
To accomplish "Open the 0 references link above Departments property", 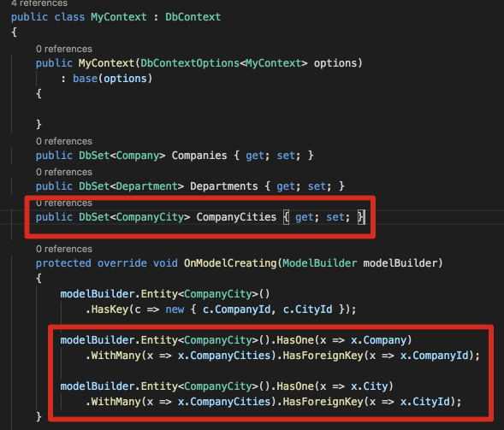I will point(64,172).
